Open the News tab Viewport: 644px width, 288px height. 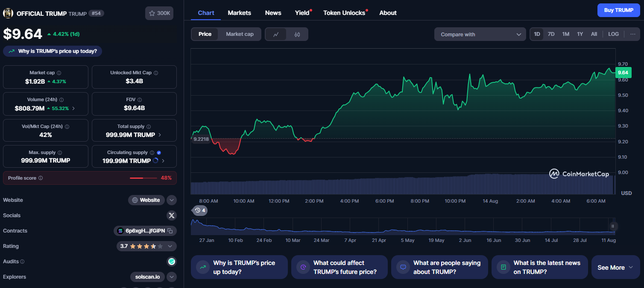[x=273, y=13]
